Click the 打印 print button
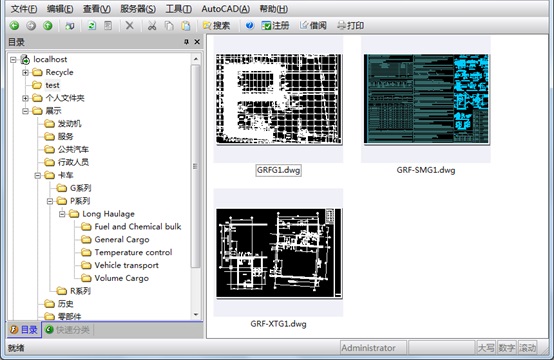Screen dimensions: 554x360 pos(350,25)
